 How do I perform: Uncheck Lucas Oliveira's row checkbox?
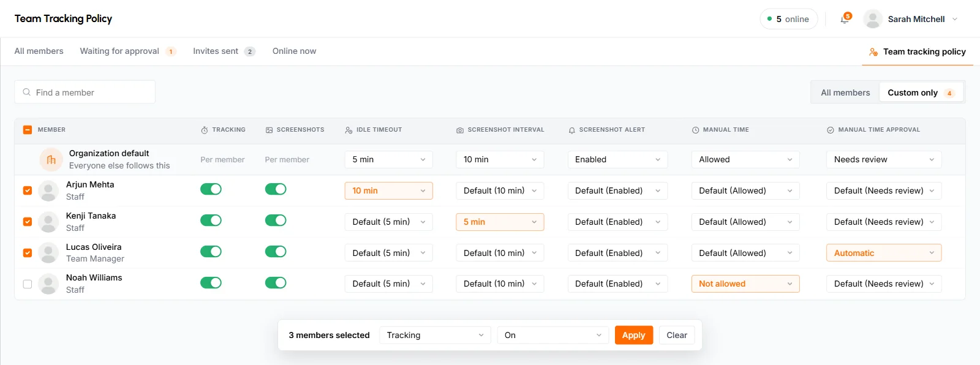point(28,253)
